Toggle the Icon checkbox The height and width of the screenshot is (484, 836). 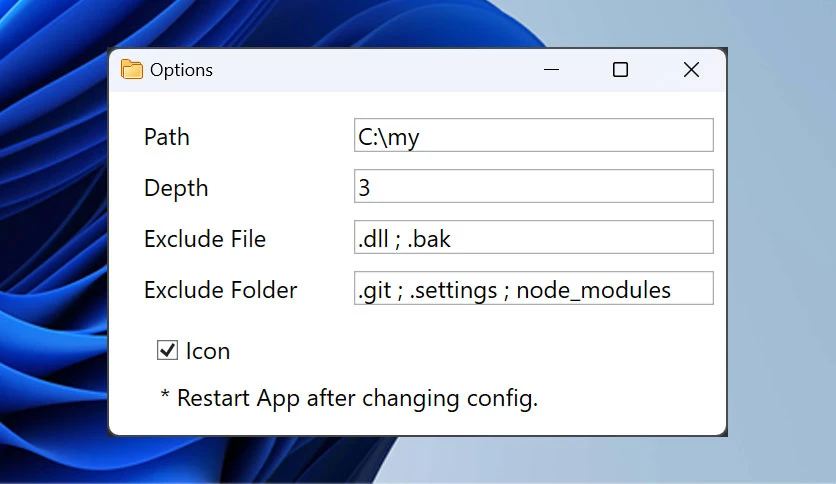click(x=167, y=350)
